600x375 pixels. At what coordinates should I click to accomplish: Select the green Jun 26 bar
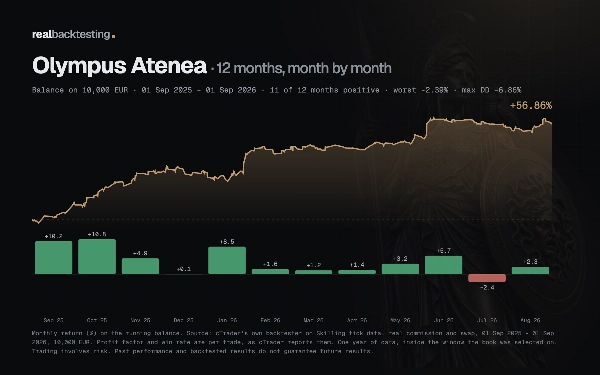[443, 265]
